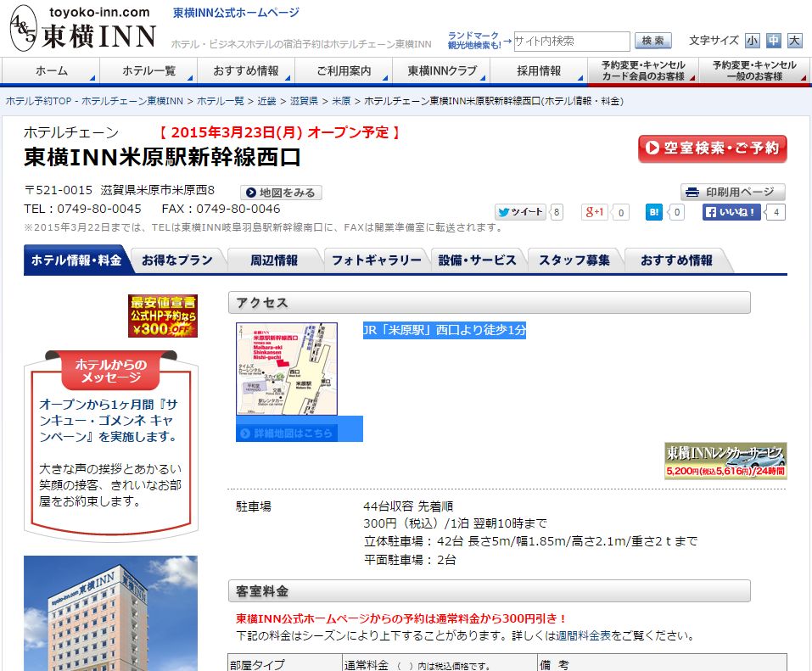Click the 最安値宣言 ¥300 OFF banner
This screenshot has width=812, height=671.
[163, 316]
